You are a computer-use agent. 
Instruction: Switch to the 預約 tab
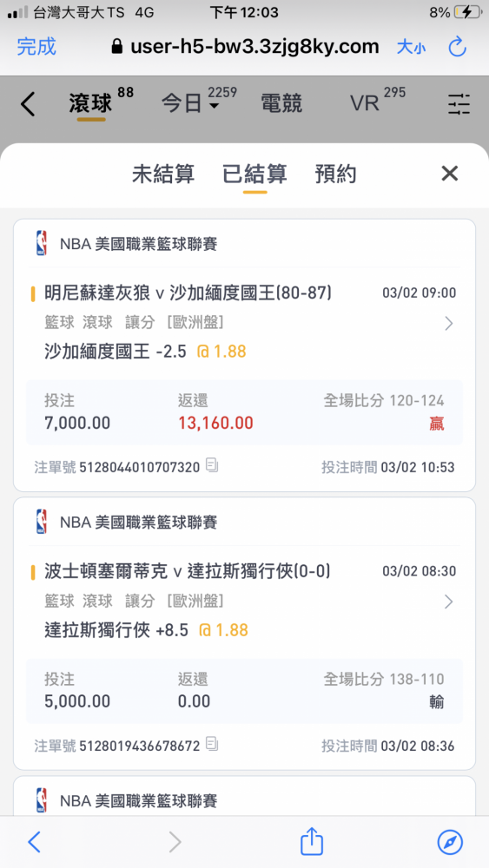tap(335, 174)
